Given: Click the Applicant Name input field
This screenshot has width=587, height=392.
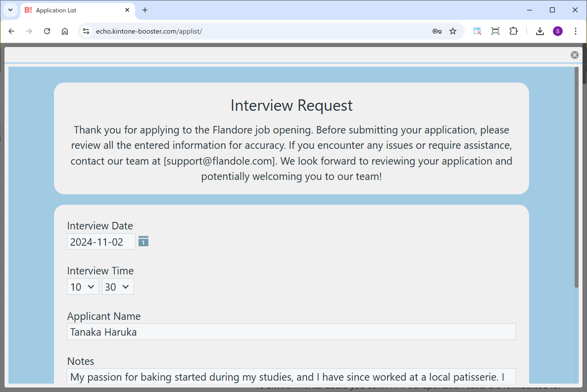Looking at the screenshot, I should click(291, 332).
